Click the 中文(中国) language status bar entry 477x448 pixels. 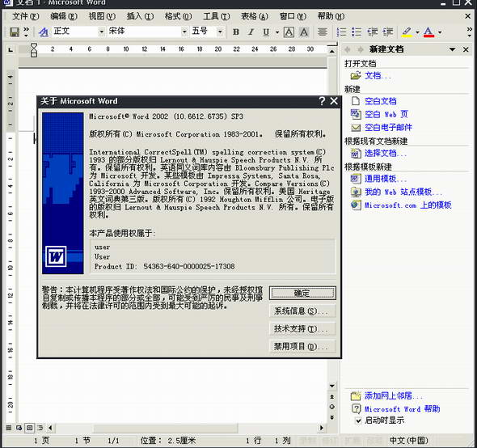coord(408,441)
